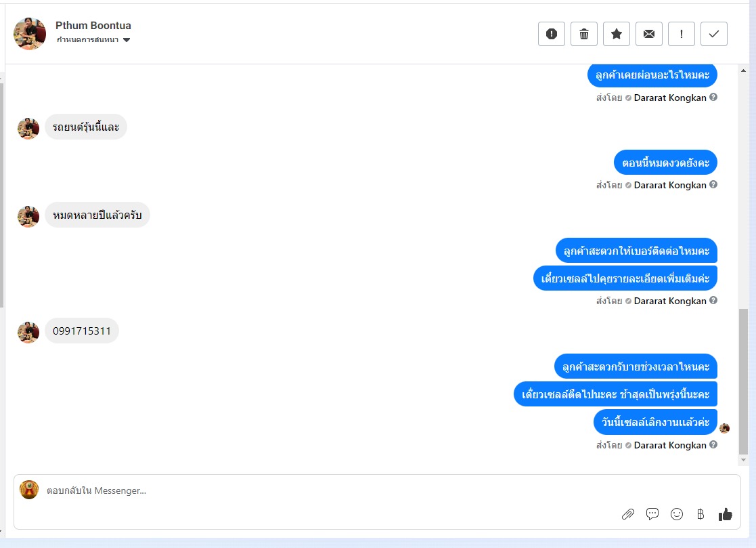756x548 pixels.
Task: Open the emoji picker smiley icon
Action: [677, 514]
